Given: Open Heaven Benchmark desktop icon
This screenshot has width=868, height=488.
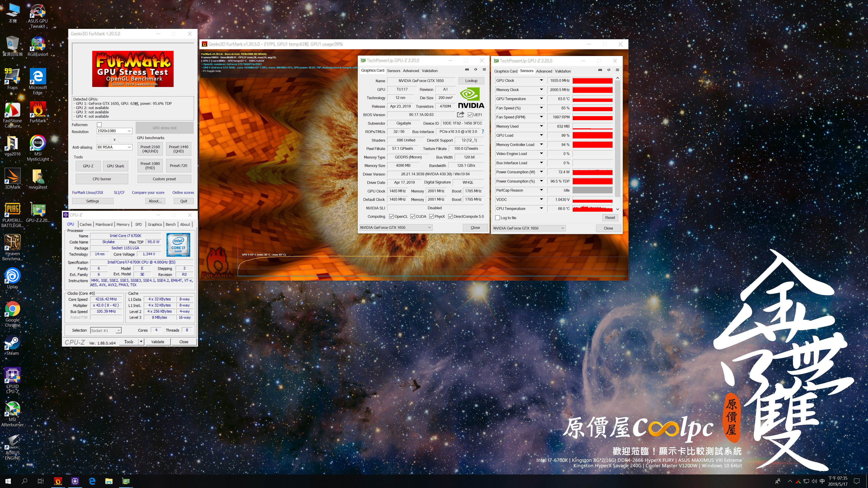Looking at the screenshot, I should pos(12,248).
